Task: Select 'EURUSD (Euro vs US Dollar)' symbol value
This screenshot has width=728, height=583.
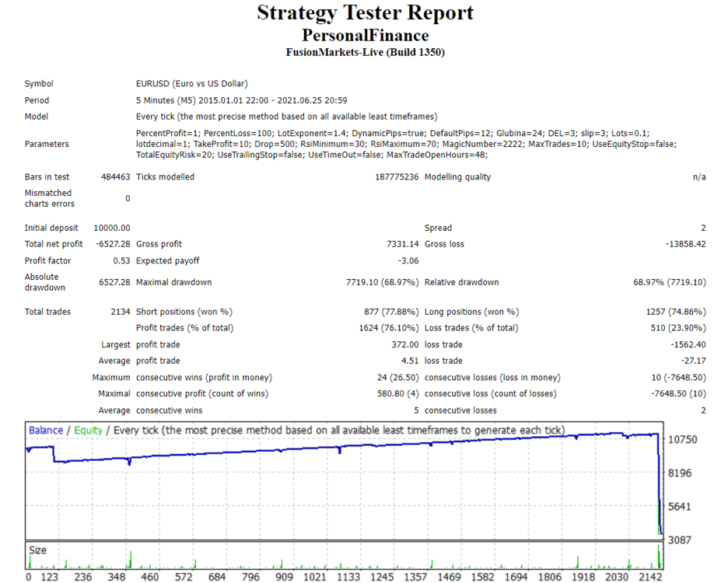Action: tap(192, 83)
